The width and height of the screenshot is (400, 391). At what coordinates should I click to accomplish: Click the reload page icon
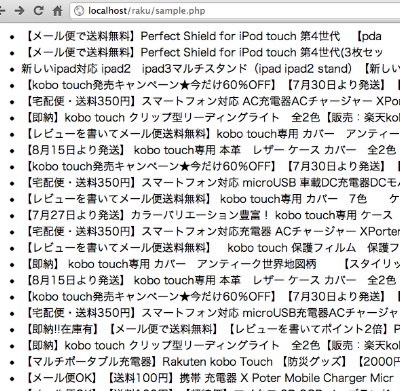click(x=38, y=11)
